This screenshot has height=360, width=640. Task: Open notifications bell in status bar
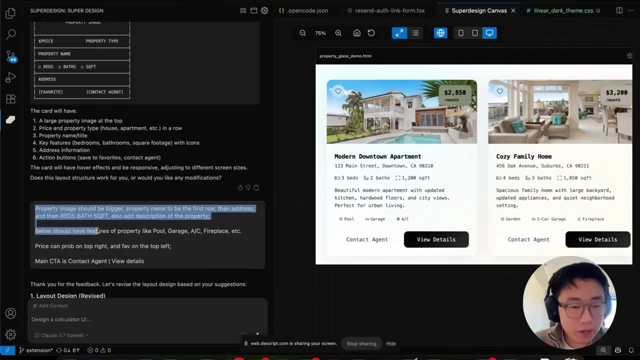(x=631, y=350)
